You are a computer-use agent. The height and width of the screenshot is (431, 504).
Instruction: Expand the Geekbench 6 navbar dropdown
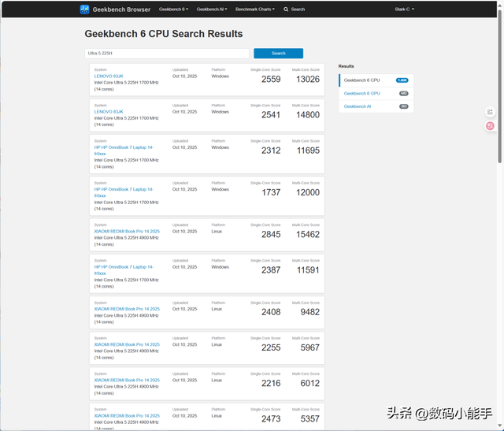[x=173, y=9]
